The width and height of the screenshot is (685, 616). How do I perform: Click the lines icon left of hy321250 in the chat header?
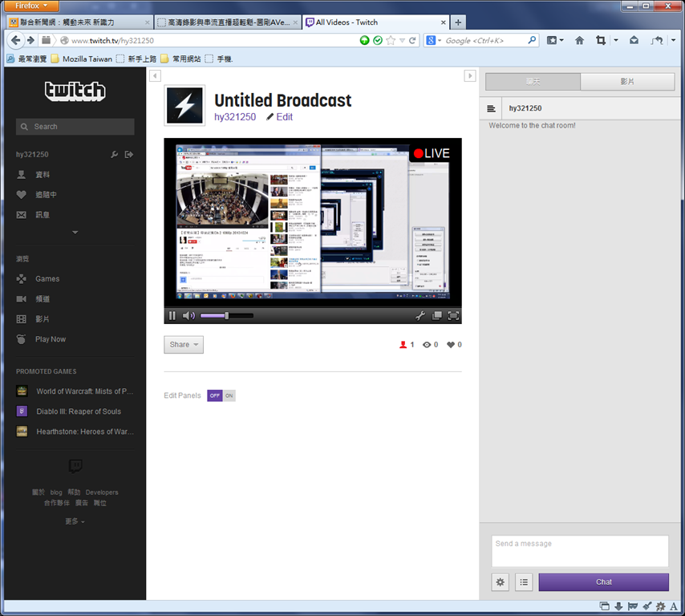(491, 108)
